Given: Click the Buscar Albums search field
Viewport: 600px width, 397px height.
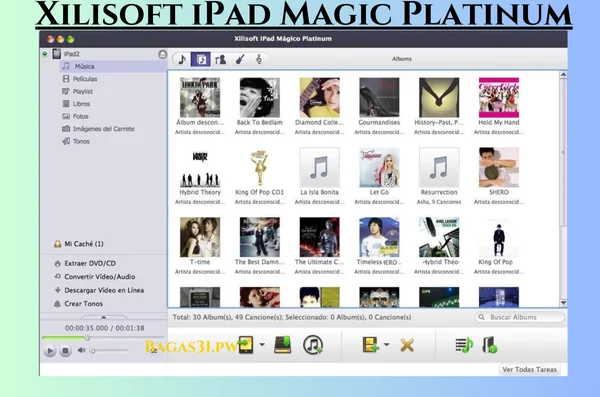Looking at the screenshot, I should point(519,317).
